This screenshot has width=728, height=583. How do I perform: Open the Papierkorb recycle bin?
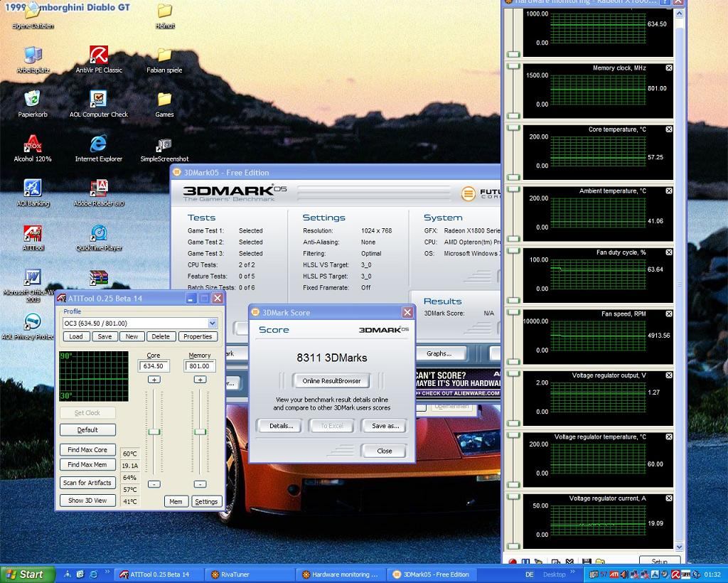(x=33, y=104)
